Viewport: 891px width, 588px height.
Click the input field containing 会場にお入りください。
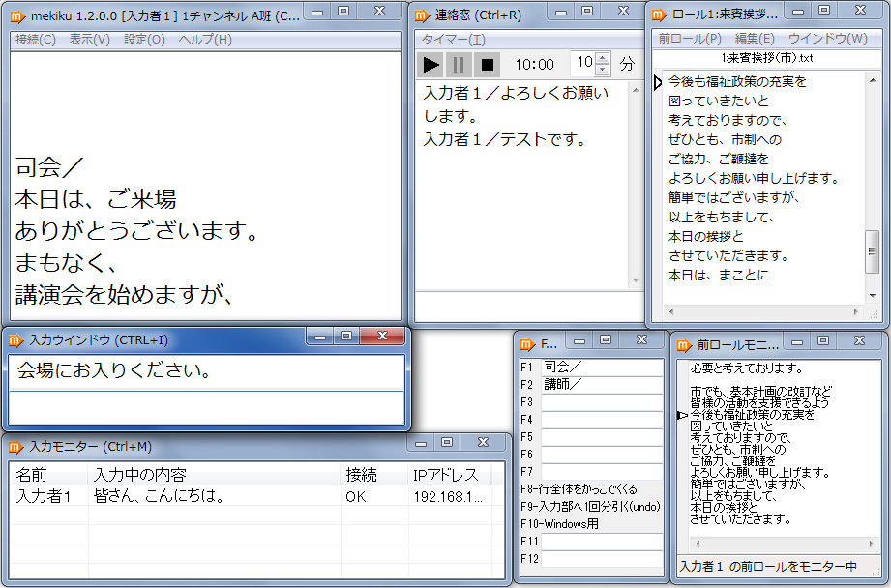click(206, 371)
